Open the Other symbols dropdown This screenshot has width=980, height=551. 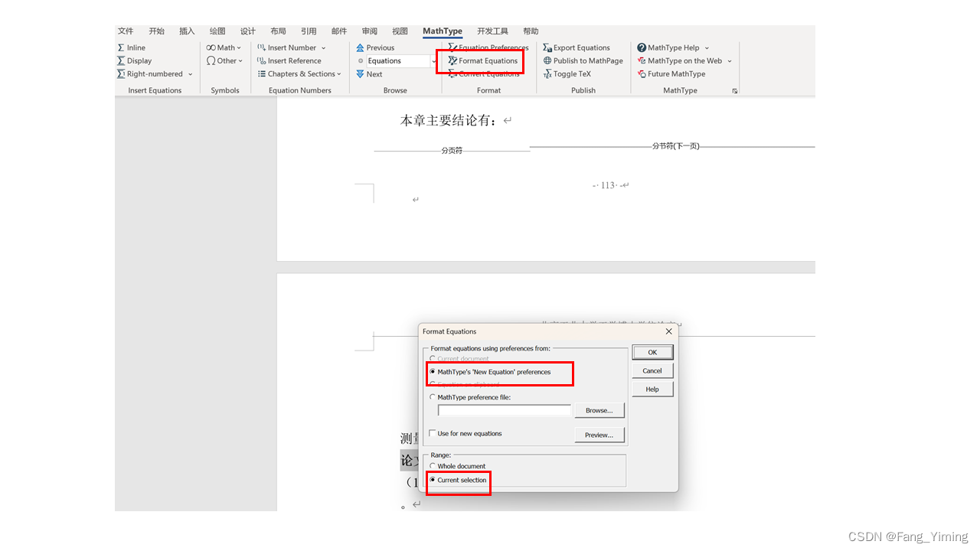[x=224, y=60]
